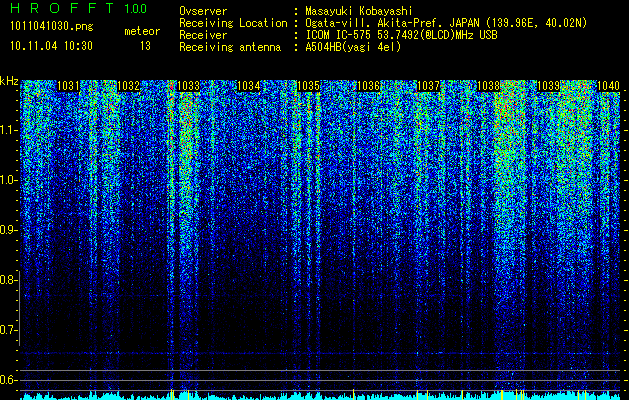Click the 1033 time marker
Image resolution: width=629 pixels, height=400 pixels.
pyautogui.click(x=189, y=86)
